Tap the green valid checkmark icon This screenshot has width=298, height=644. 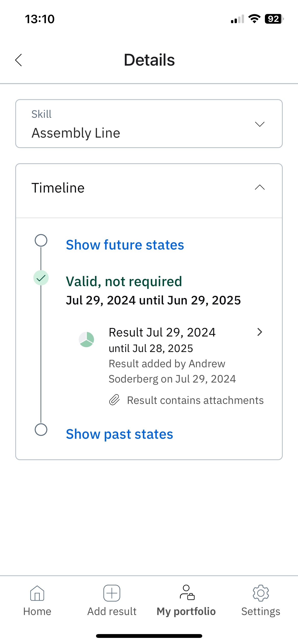pyautogui.click(x=41, y=278)
